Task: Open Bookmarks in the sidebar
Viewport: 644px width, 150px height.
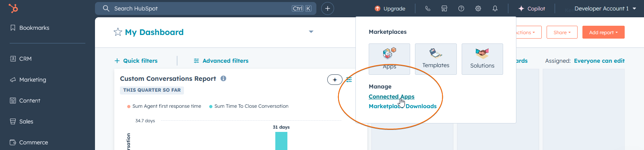Action: (x=30, y=28)
